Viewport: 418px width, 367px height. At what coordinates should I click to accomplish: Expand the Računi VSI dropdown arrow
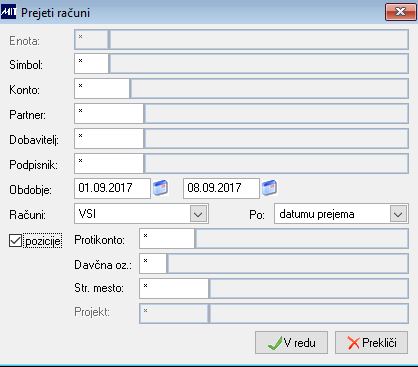198,214
